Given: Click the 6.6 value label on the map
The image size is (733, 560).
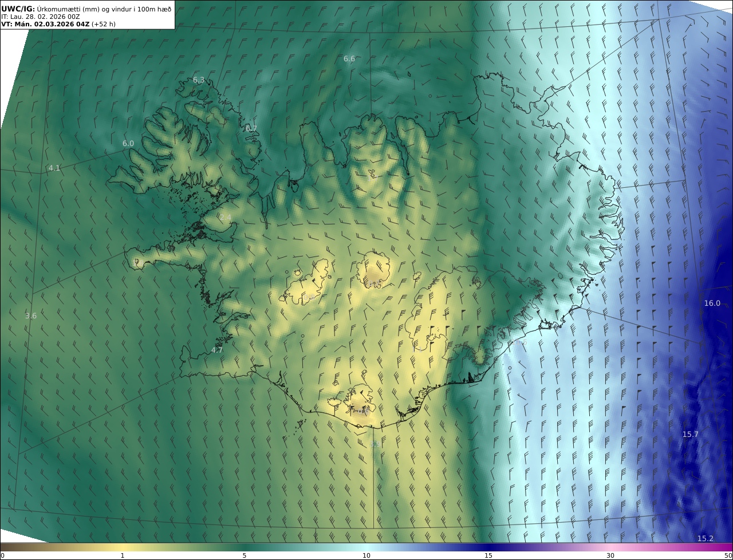Looking at the screenshot, I should coord(349,59).
